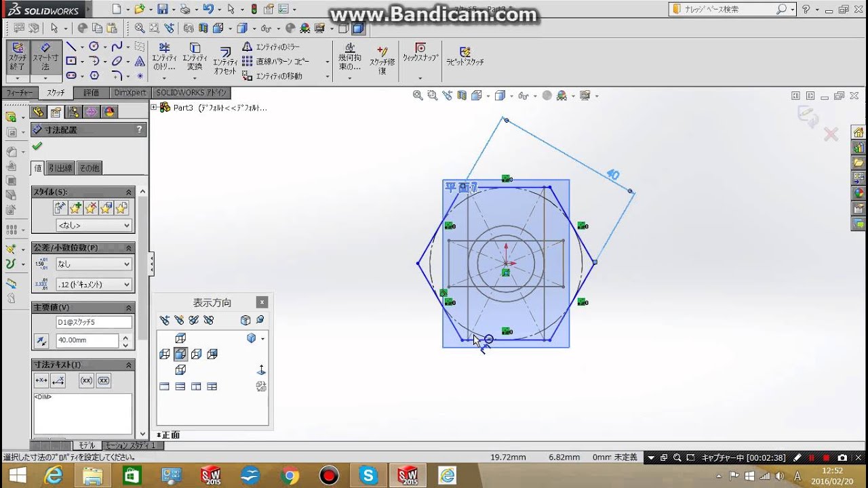Collapse the 寸法テキスト(I) section
The height and width of the screenshot is (488, 868).
pos(128,365)
